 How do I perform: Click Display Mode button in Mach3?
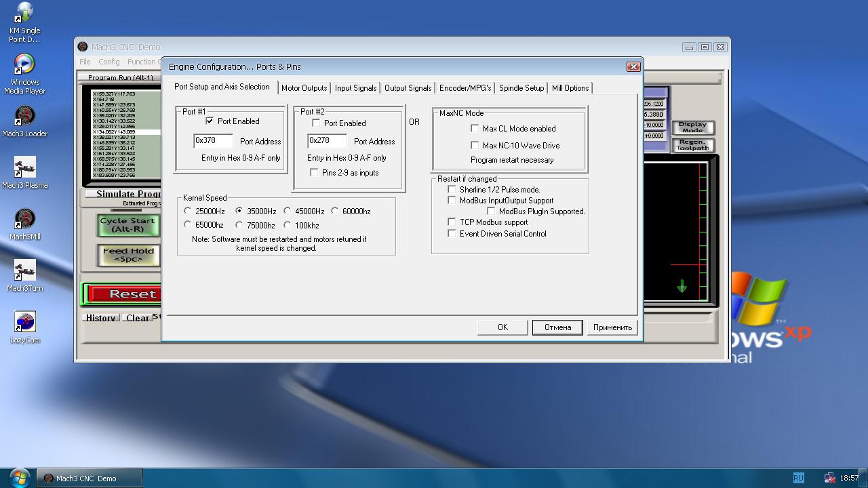tap(692, 127)
